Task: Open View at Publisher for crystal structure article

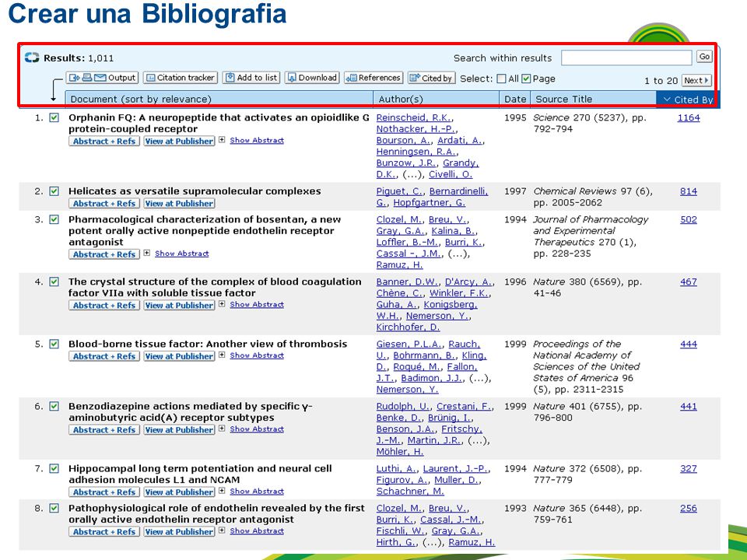Action: tap(179, 305)
